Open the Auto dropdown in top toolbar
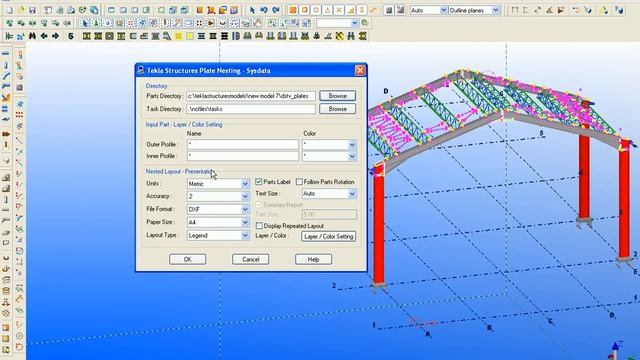The height and width of the screenshot is (360, 640). [443, 10]
